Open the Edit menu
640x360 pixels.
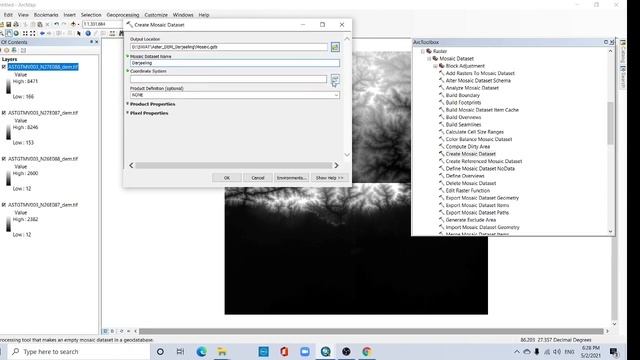8,15
